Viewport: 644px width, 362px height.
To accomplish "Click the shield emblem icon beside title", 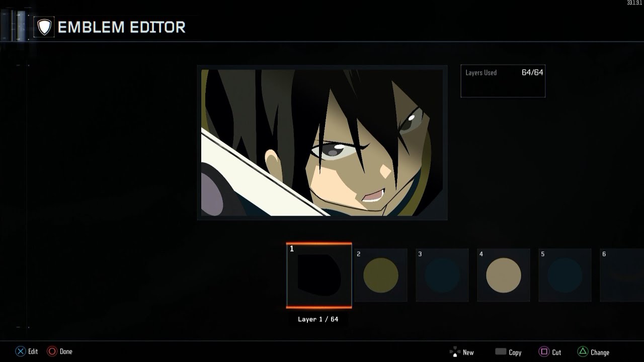I will point(44,27).
